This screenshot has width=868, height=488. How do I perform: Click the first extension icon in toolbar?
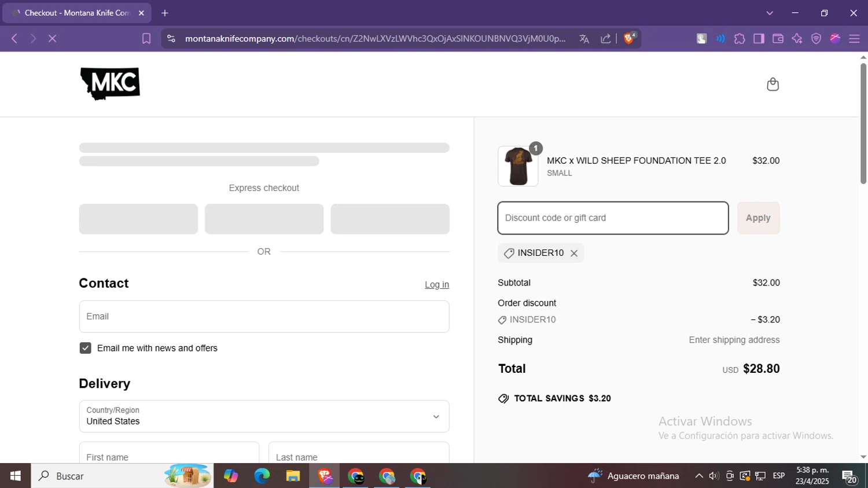click(701, 39)
